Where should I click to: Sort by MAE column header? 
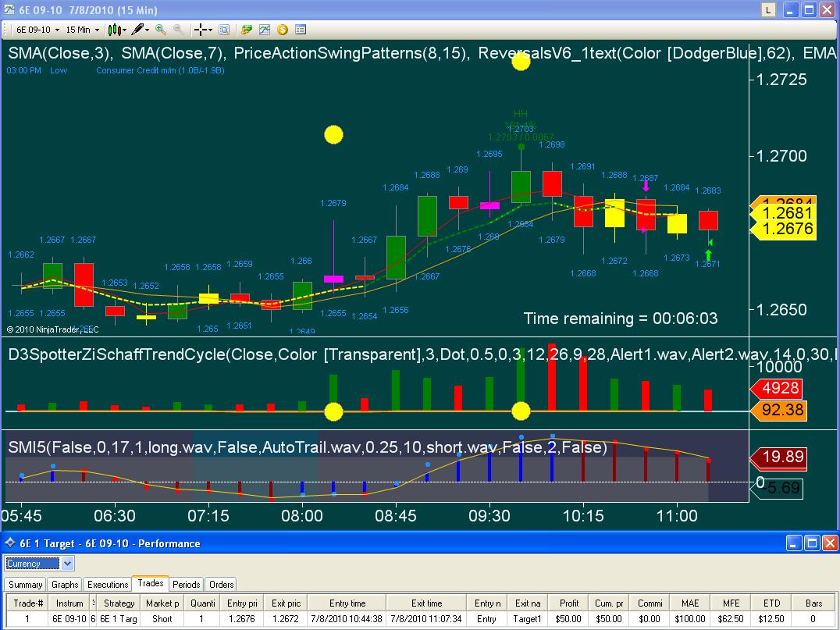690,603
